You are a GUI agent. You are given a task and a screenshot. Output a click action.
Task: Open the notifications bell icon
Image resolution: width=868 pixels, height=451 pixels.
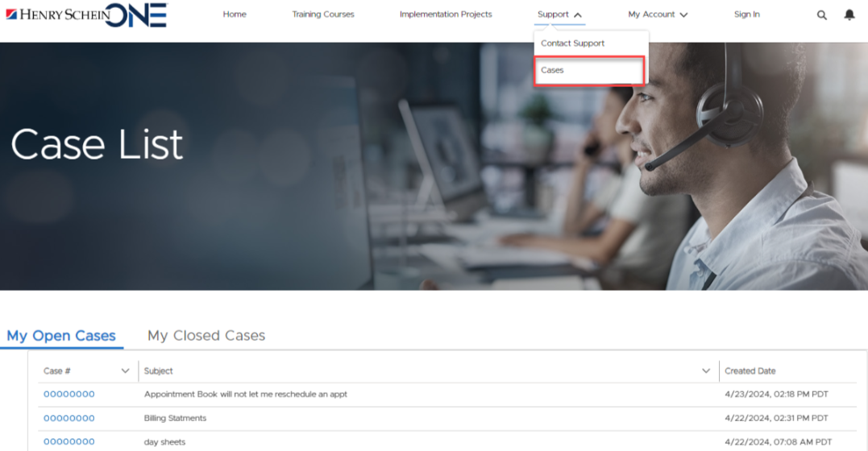[x=849, y=15]
